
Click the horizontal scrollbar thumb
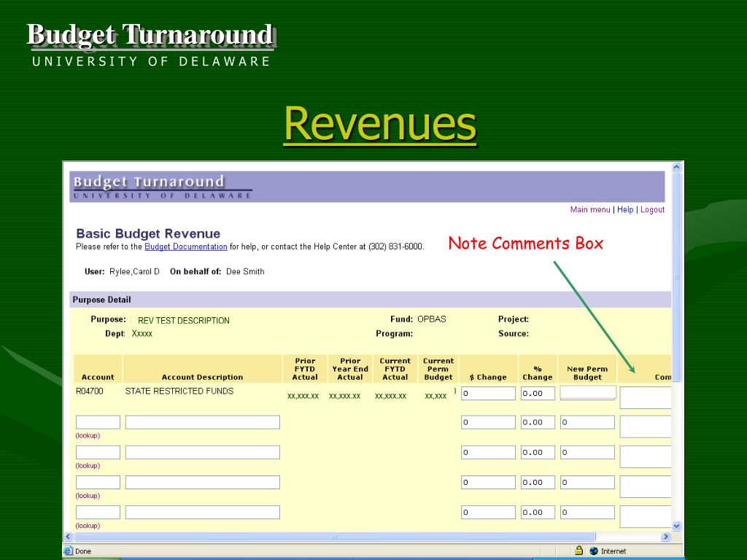point(334,537)
